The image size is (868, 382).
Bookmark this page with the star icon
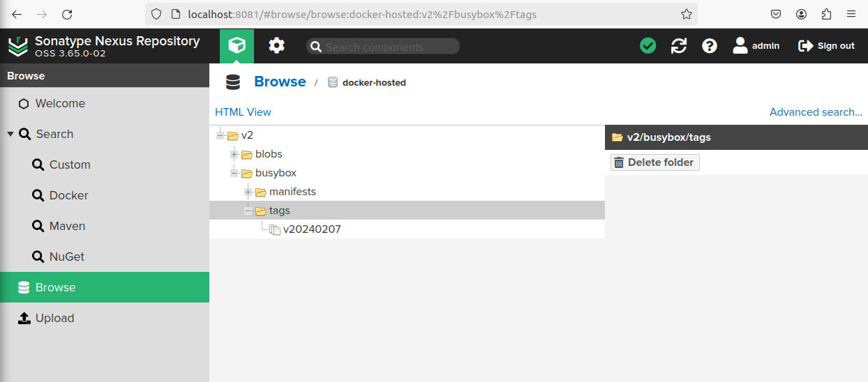click(x=687, y=14)
